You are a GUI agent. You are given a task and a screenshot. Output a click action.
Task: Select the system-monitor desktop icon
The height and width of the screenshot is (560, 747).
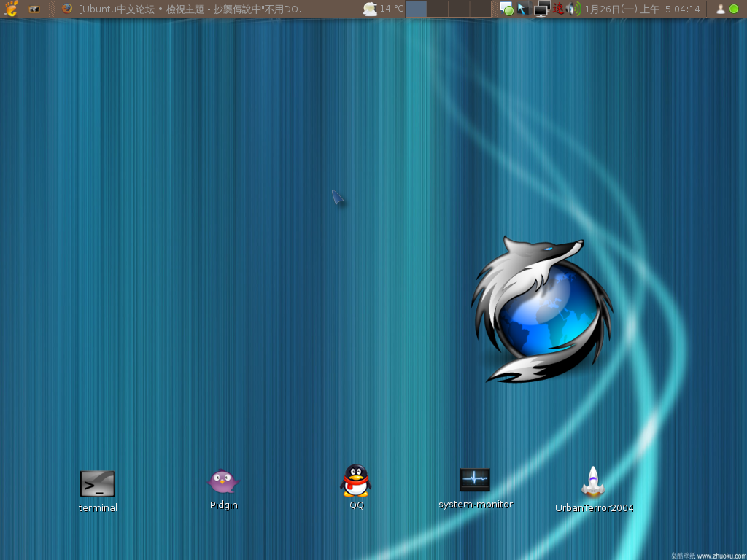pos(475,480)
